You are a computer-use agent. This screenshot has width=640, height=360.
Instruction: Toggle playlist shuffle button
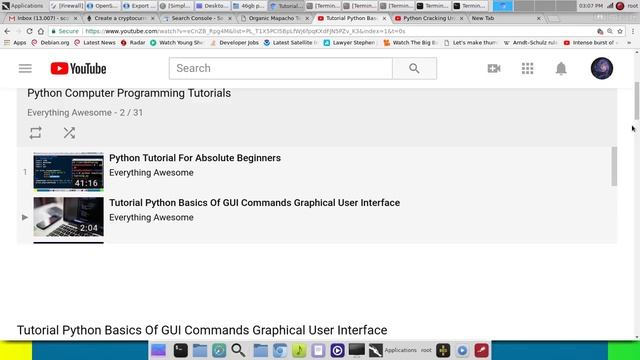[69, 133]
